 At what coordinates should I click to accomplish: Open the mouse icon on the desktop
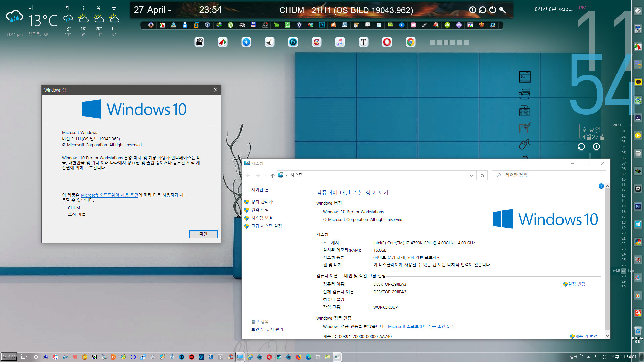pos(525,144)
